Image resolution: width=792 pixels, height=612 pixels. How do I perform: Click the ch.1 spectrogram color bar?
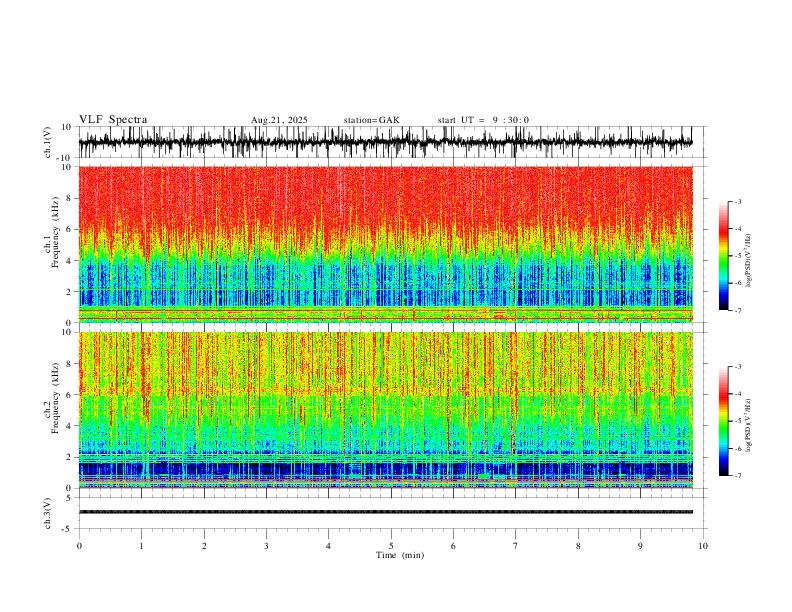tap(723, 256)
